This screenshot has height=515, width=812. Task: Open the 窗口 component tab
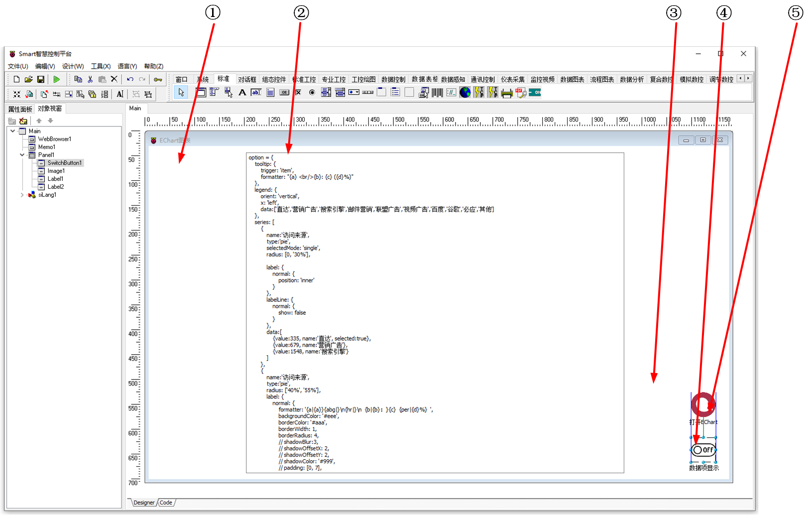(x=182, y=79)
